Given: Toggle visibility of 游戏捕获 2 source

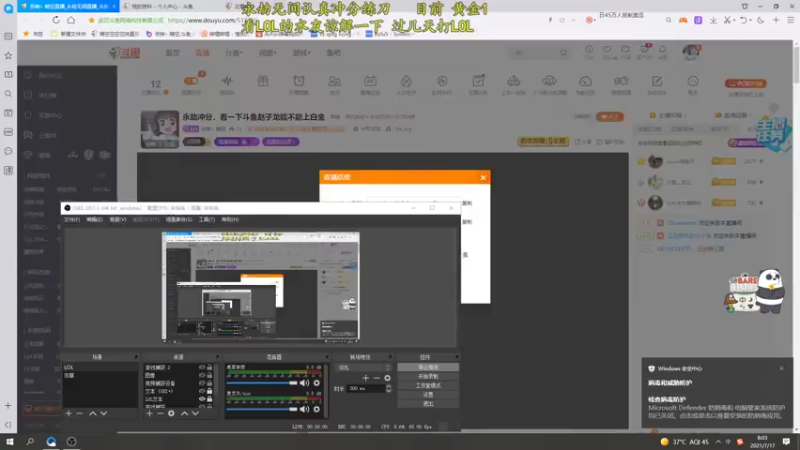Looking at the screenshot, I should (x=202, y=367).
